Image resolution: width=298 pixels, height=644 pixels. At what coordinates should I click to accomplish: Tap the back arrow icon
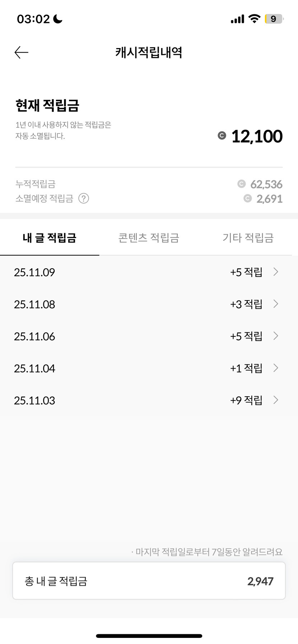(21, 52)
